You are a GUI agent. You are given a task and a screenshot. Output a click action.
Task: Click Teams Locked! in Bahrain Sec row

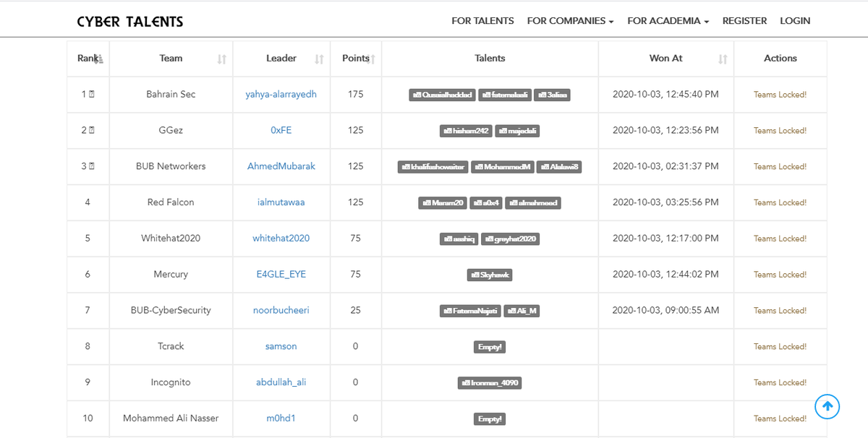click(x=780, y=95)
